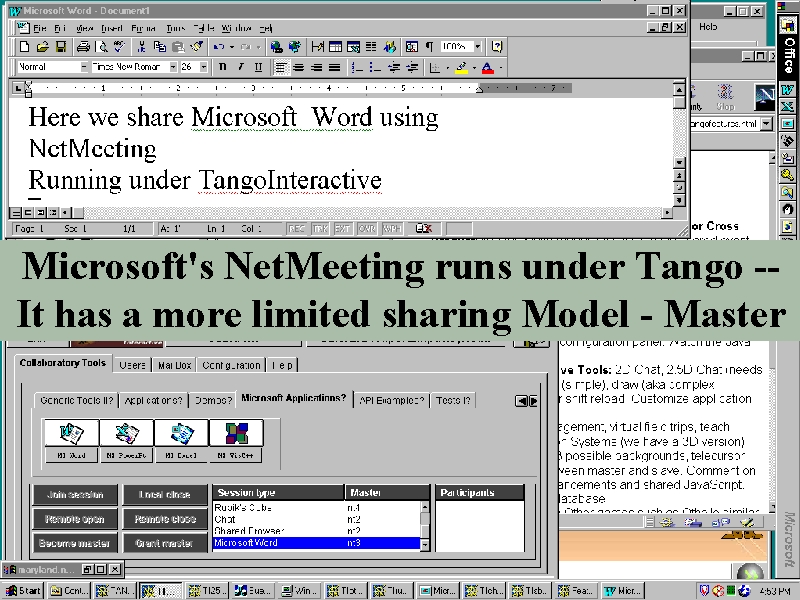The height and width of the screenshot is (600, 800).
Task: Click the Open folder icon in Word
Action: 42,47
